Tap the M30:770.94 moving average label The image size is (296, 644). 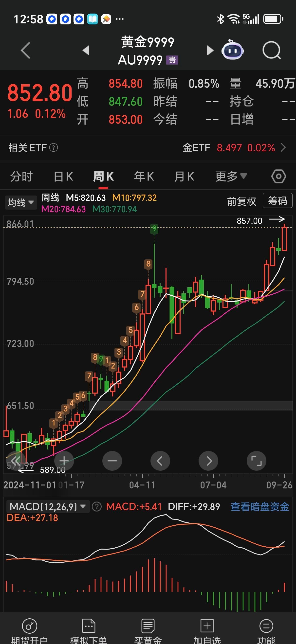115,209
